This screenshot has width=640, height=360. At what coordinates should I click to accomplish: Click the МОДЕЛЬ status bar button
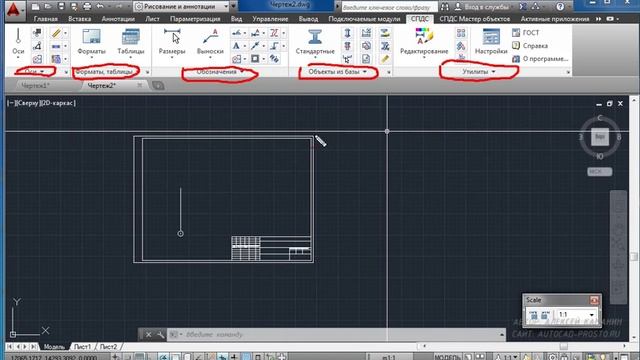[448, 357]
